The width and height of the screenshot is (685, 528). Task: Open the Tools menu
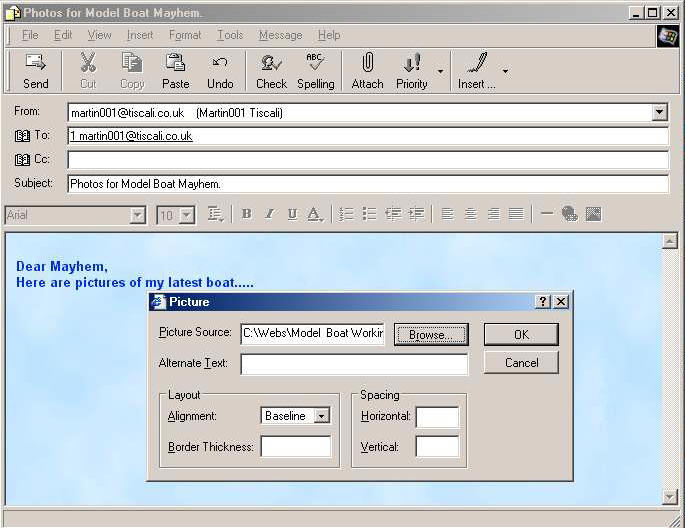230,35
